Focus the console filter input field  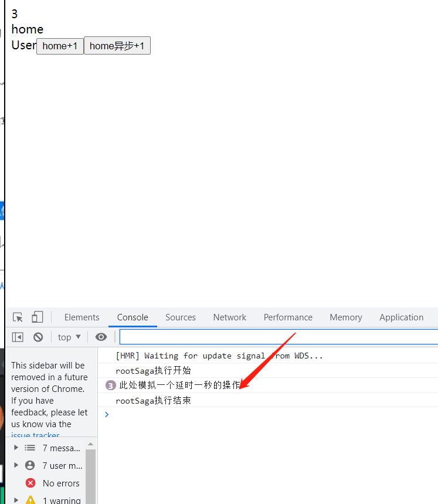(x=279, y=337)
